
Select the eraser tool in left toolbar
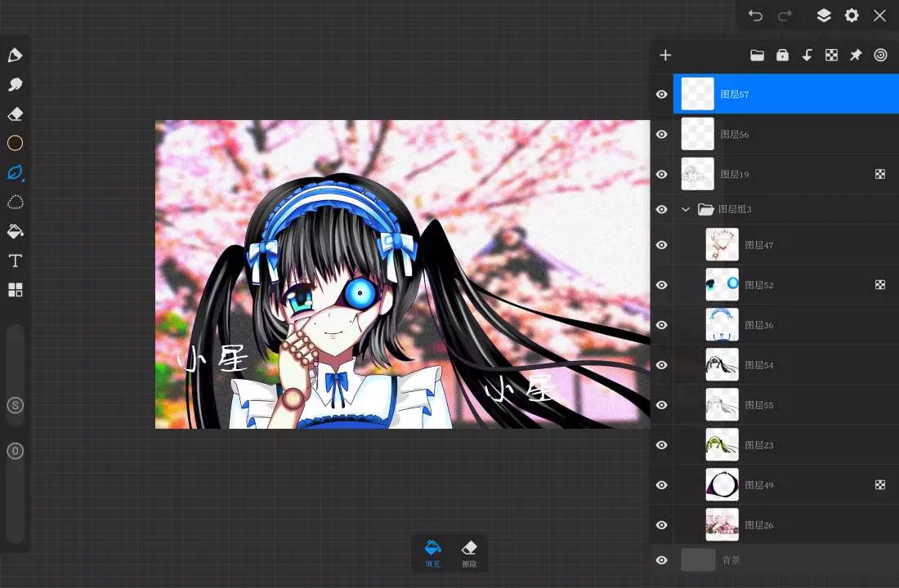coord(15,114)
